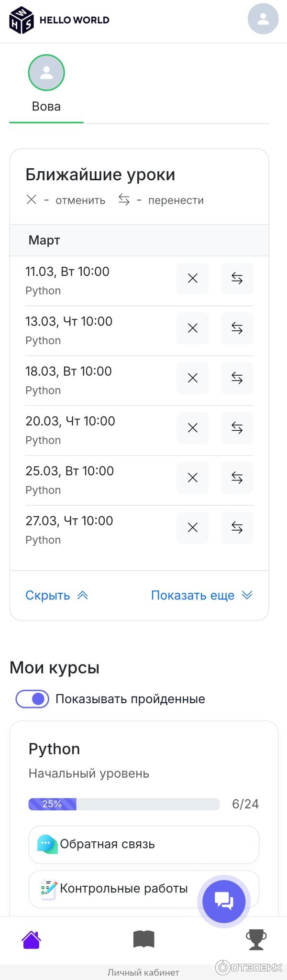
Task: Toggle 'Показывать пройденные' switch
Action: (33, 699)
